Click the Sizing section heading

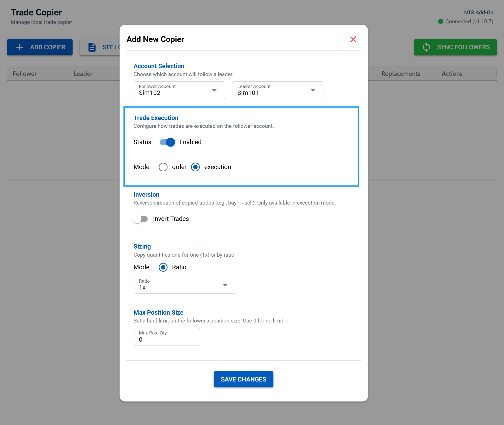[x=142, y=246]
